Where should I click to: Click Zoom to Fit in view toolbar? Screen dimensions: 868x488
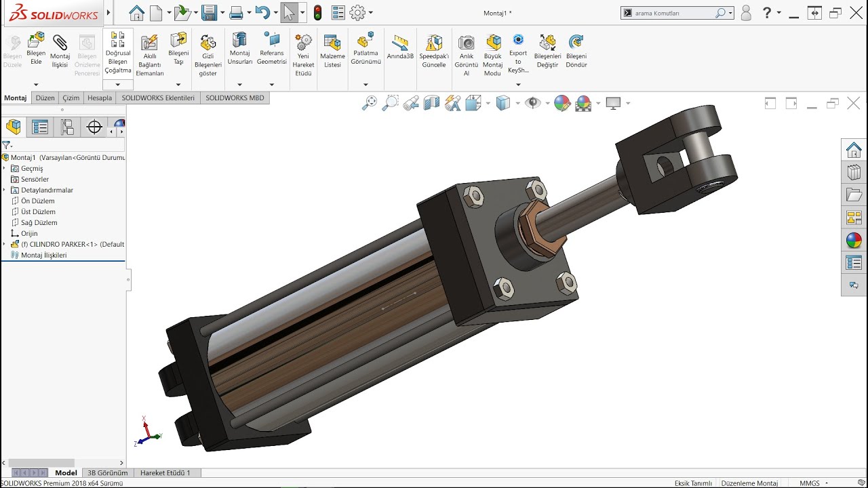point(370,103)
